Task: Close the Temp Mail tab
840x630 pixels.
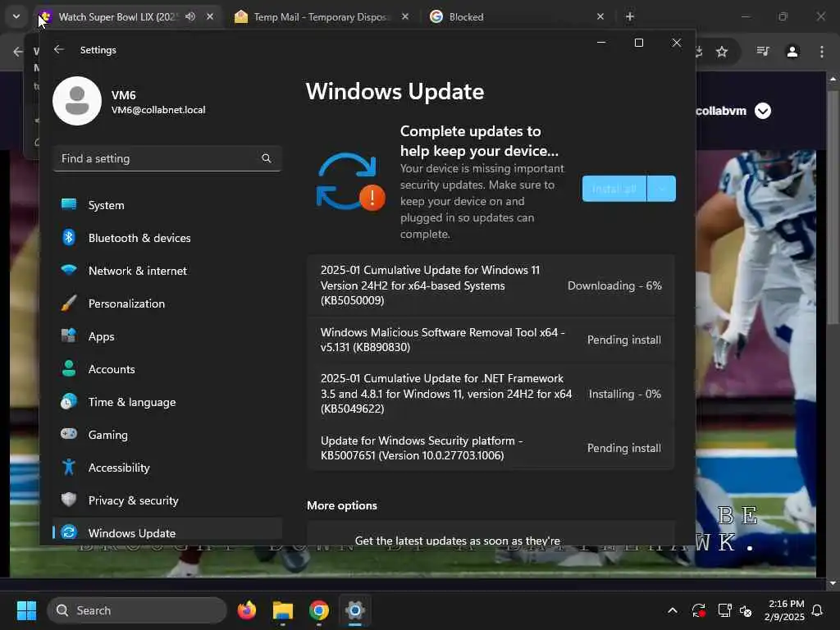Action: pyautogui.click(x=405, y=16)
